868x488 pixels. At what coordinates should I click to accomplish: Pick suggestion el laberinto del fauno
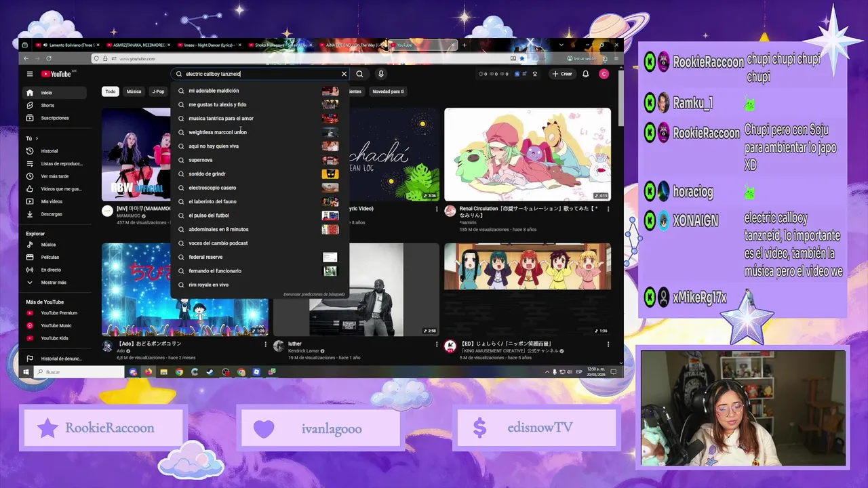click(x=260, y=201)
